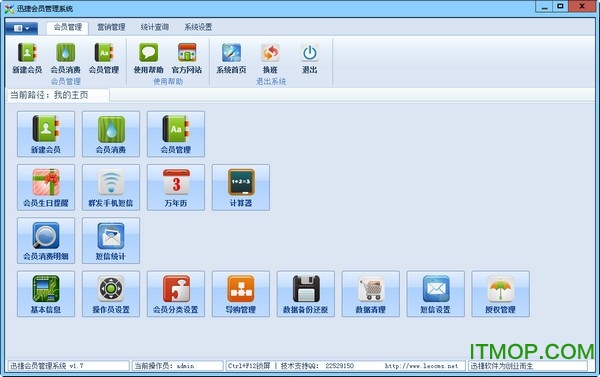Click the 使用帮助 ribbon group label
The width and height of the screenshot is (600, 377).
point(168,82)
